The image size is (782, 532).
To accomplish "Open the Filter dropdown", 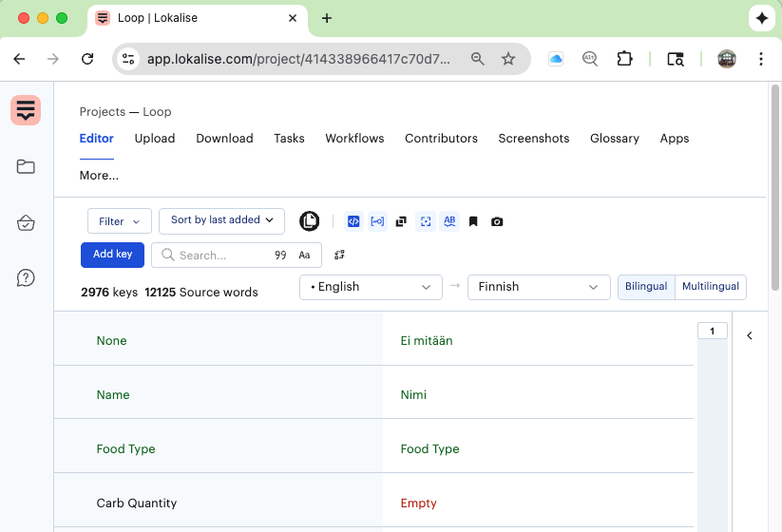I will pos(119,221).
